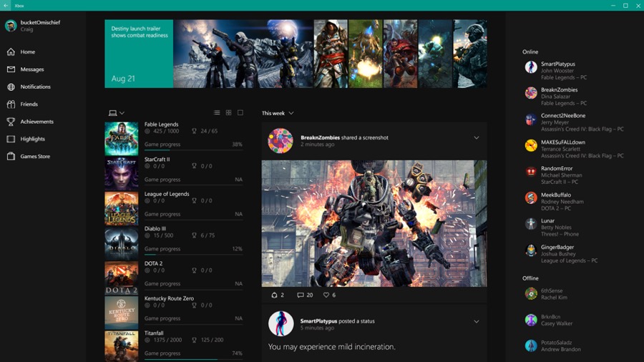
Task: Click the back arrow in title bar
Action: (6, 5)
